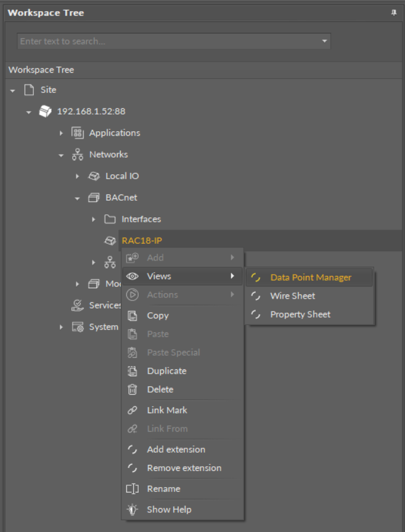405x532 pixels.
Task: Click the Copy icon in context menu
Action: (132, 315)
